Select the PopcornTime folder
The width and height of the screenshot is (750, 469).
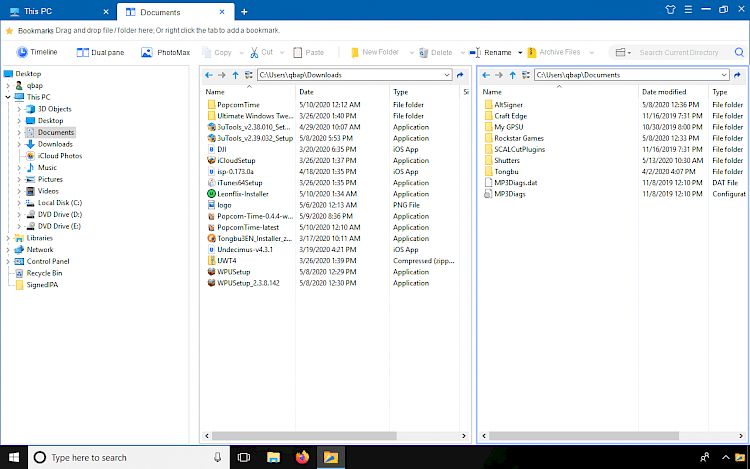(238, 105)
